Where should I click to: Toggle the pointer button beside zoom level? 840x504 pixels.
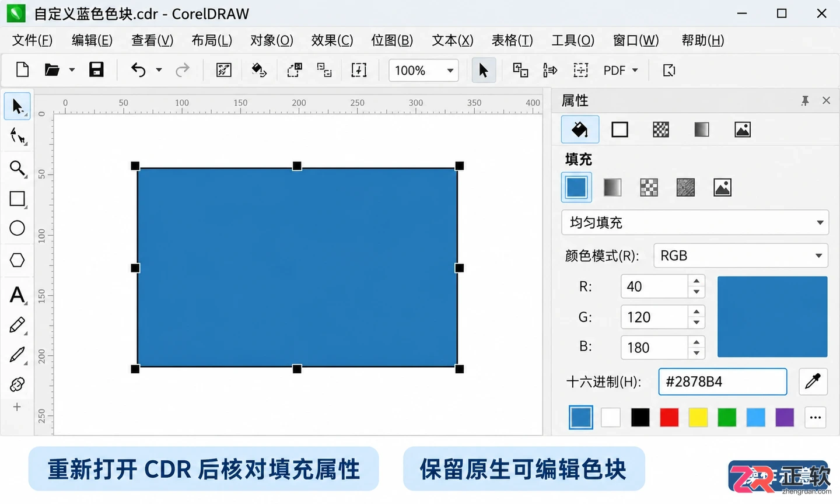click(x=484, y=70)
